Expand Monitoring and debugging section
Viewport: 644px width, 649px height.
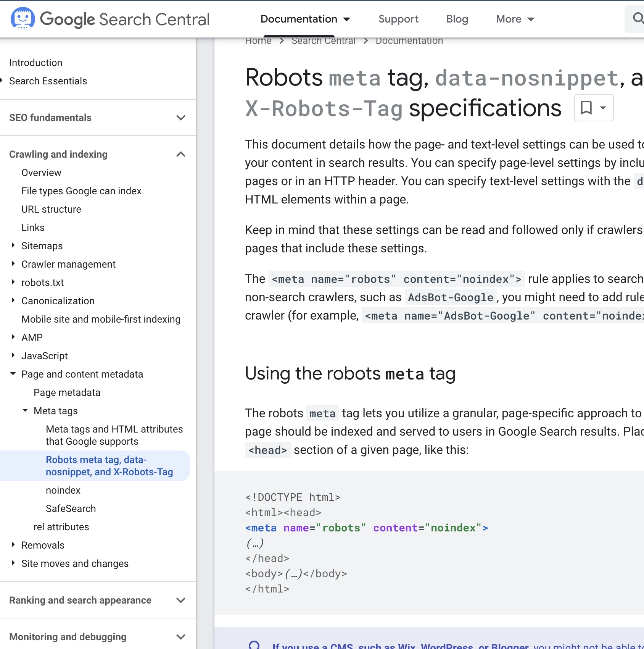click(x=98, y=637)
